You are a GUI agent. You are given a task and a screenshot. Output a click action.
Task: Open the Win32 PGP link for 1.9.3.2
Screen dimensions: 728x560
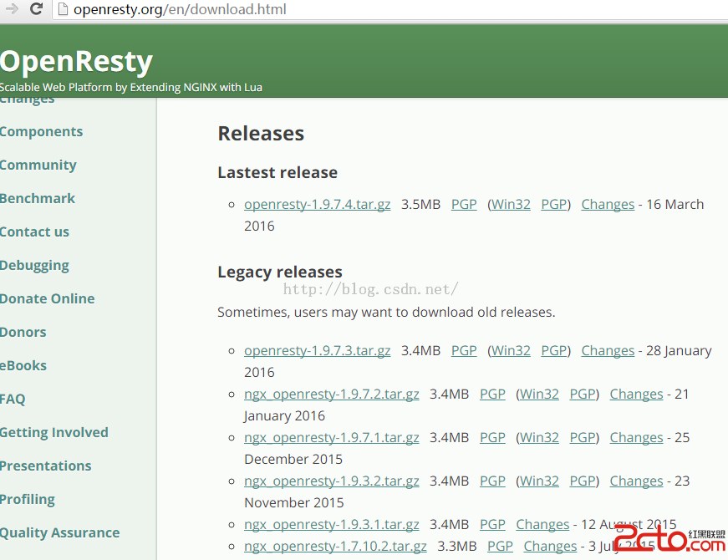[583, 481]
